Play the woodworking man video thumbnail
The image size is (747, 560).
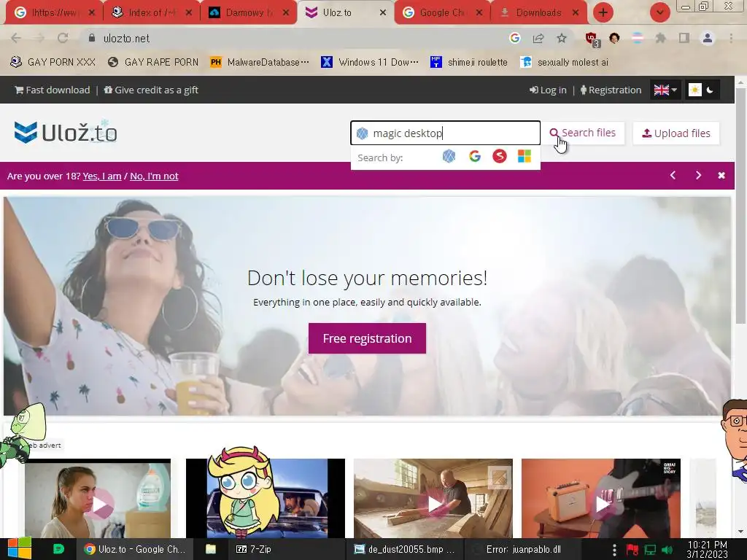(433, 499)
